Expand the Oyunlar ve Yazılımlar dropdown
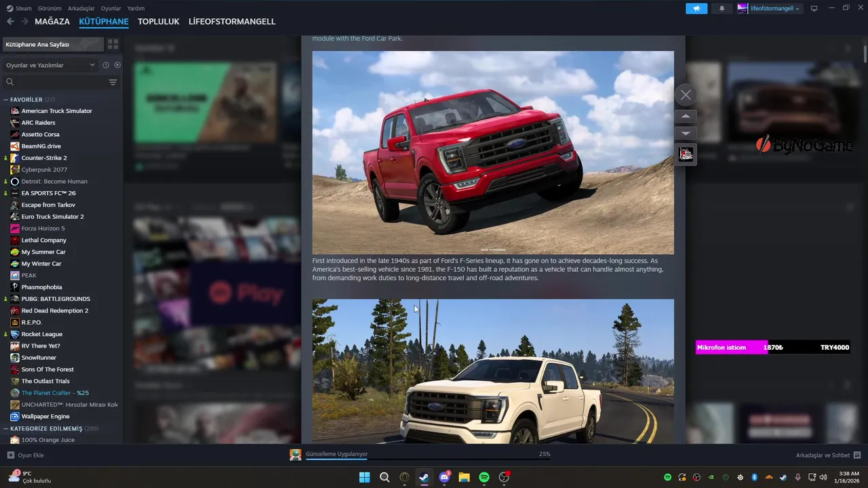This screenshot has height=488, width=868. pyautogui.click(x=50, y=65)
